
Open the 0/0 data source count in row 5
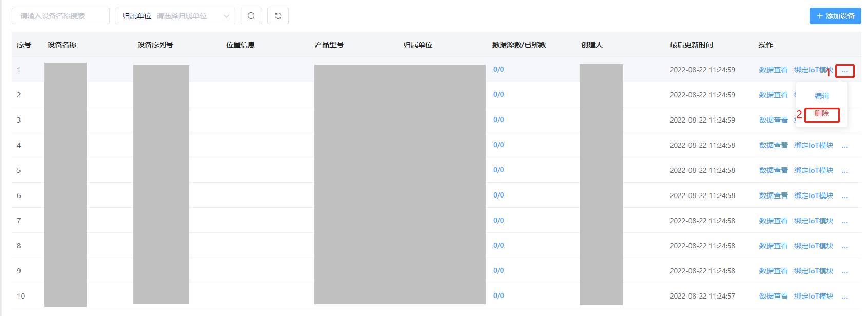click(x=499, y=170)
